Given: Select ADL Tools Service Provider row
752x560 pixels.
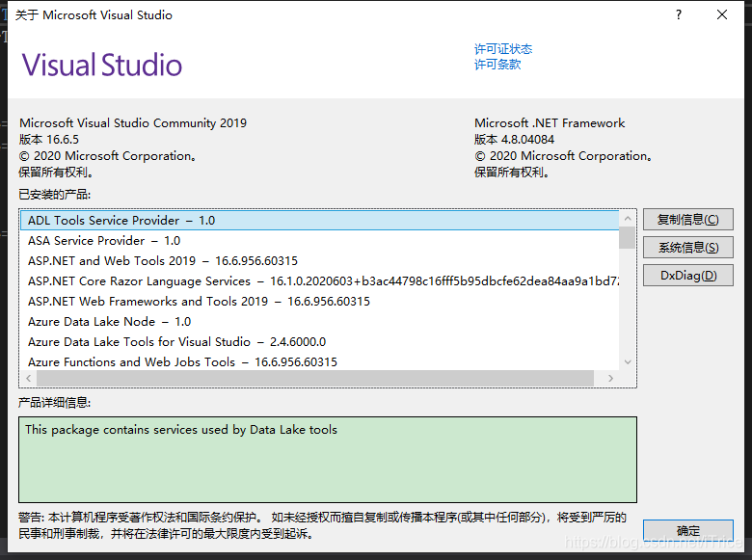Looking at the screenshot, I should pos(320,221).
